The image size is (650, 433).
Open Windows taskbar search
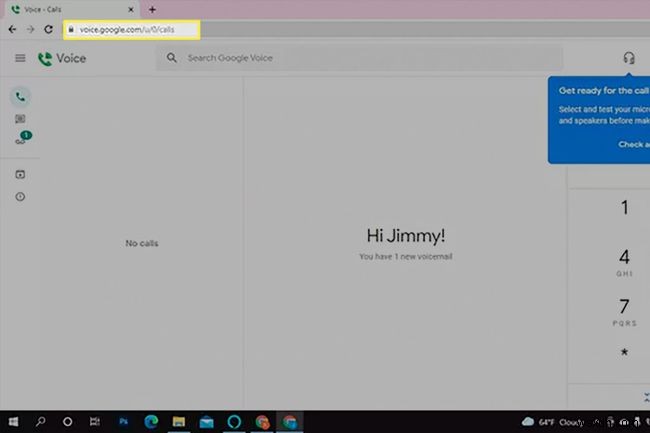pyautogui.click(x=40, y=422)
